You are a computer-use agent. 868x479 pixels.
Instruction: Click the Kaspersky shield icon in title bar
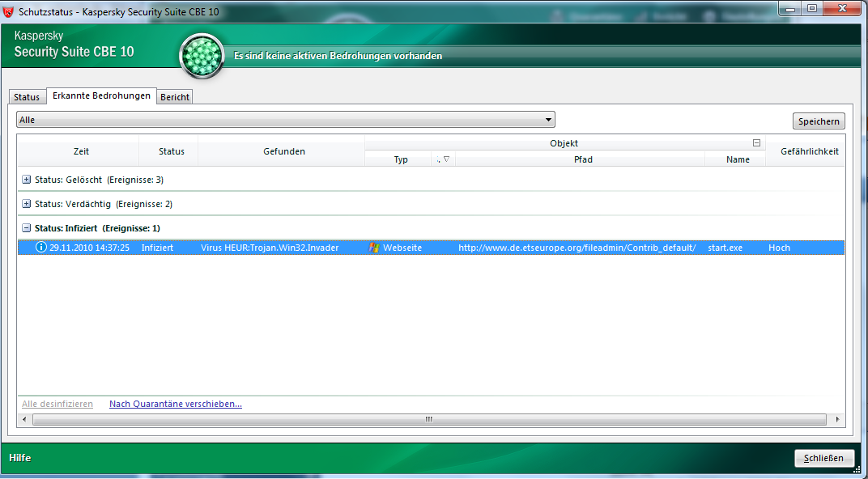8,11
